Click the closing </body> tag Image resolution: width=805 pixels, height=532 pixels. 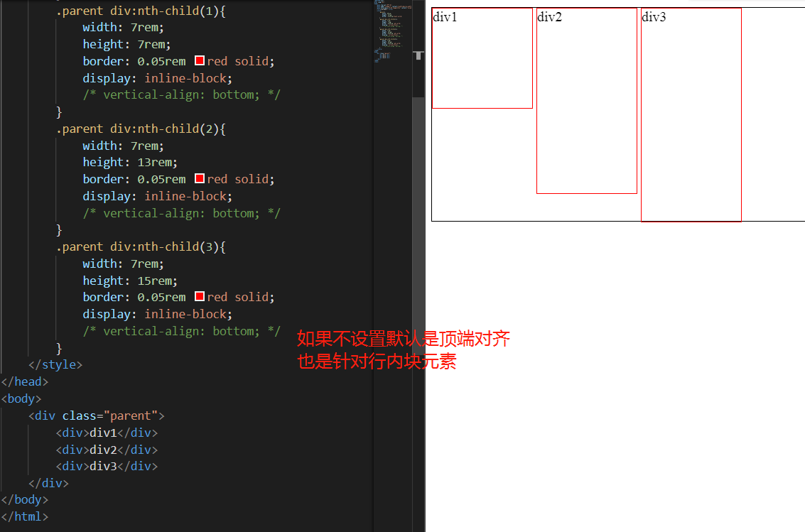[24, 499]
